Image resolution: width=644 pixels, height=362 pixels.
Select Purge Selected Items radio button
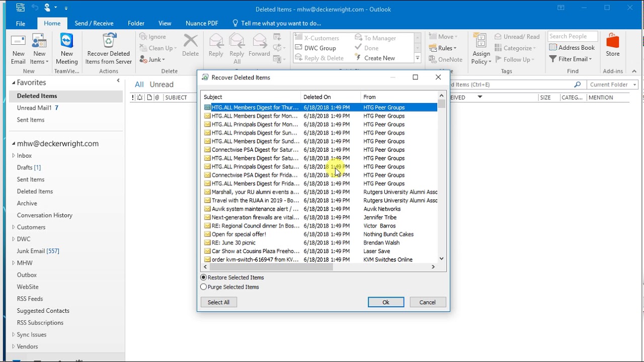click(x=204, y=287)
